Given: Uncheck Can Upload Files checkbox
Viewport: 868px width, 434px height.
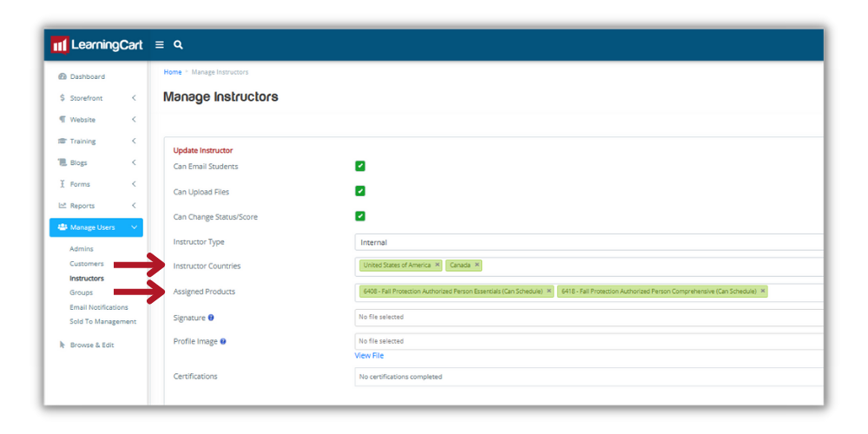Looking at the screenshot, I should coord(360,191).
